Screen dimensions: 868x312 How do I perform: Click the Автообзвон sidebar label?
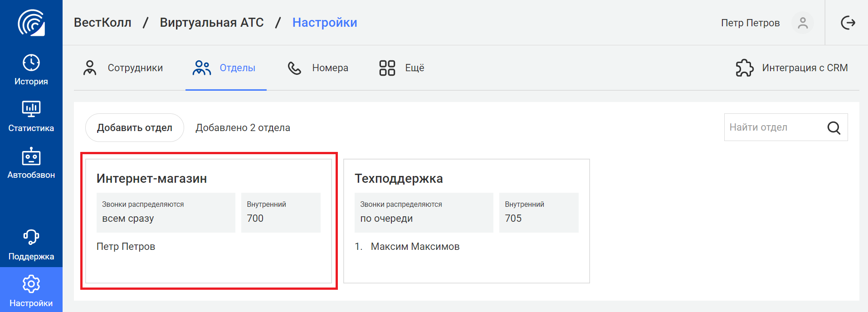pos(31,175)
